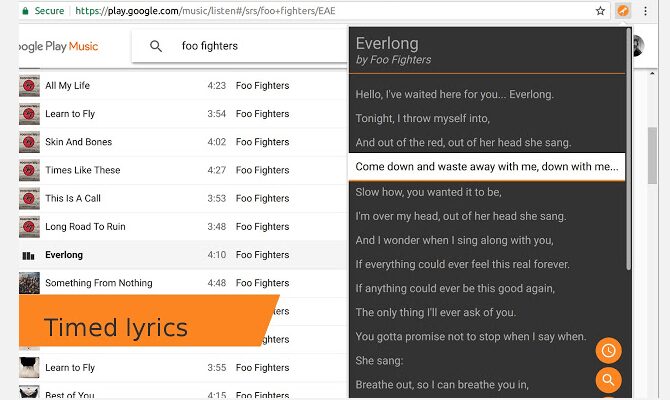Click the All My Life album art
Viewport: 670px width, 400px height.
(x=29, y=85)
